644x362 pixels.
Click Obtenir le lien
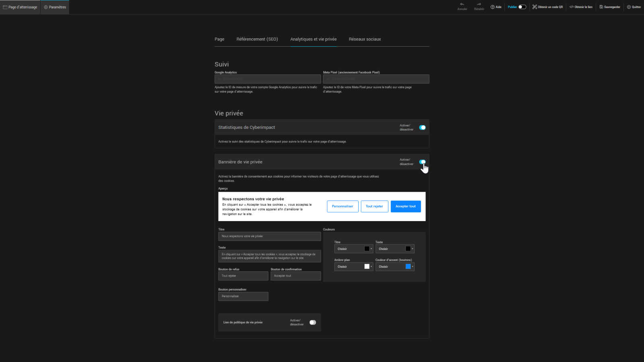581,7
